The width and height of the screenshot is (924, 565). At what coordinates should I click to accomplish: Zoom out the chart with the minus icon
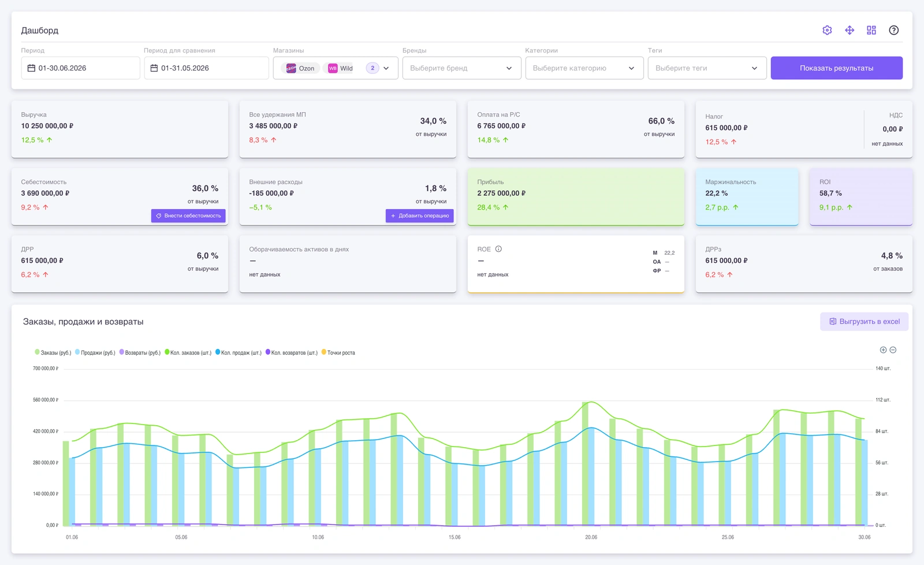893,350
